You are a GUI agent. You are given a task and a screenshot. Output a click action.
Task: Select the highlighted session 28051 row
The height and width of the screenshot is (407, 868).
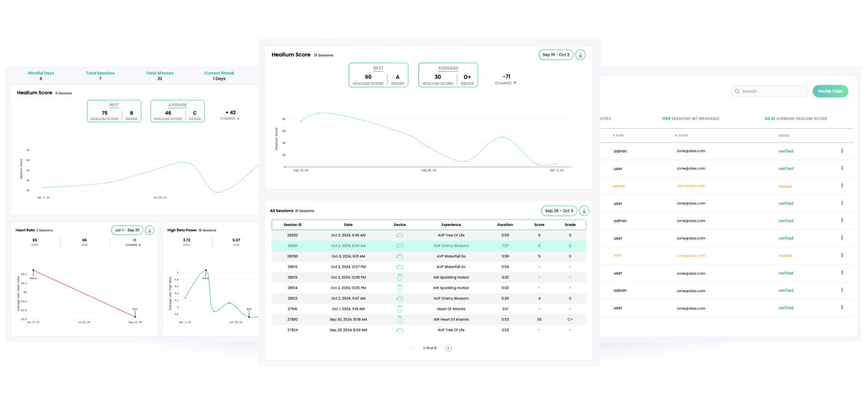click(x=429, y=246)
